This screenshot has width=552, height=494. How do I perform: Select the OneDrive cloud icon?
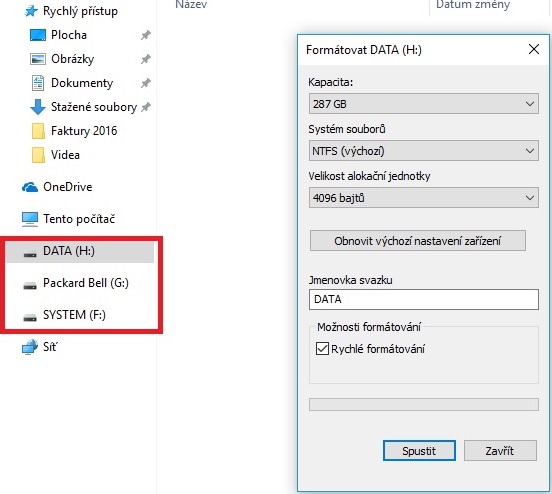(x=30, y=187)
